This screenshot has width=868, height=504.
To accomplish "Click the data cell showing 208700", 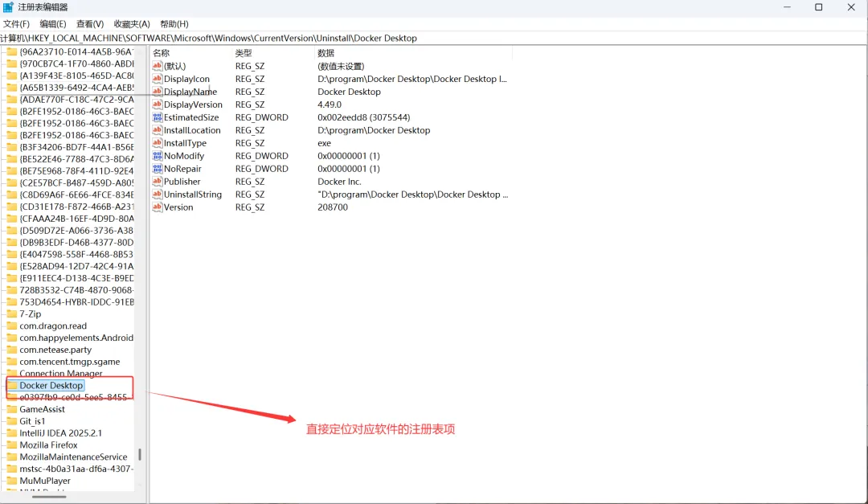I will [333, 207].
